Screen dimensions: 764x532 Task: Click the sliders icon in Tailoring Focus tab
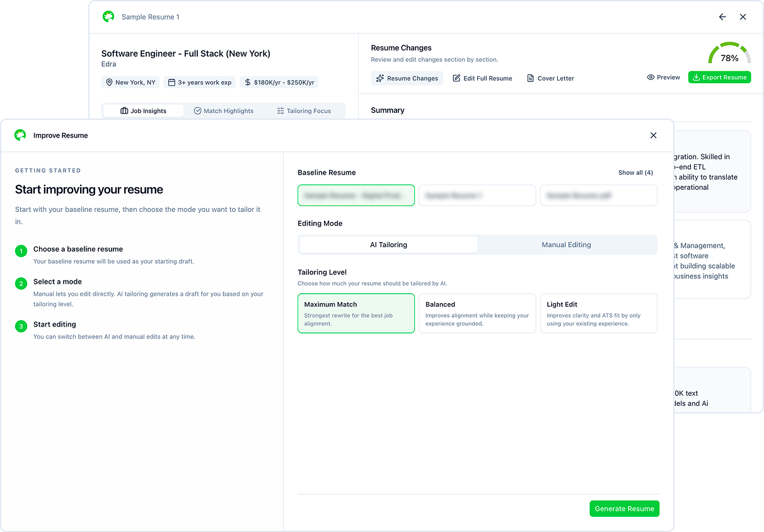(281, 111)
